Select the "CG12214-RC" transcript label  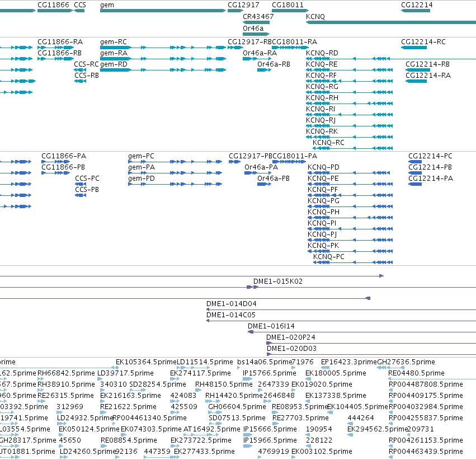pos(423,41)
